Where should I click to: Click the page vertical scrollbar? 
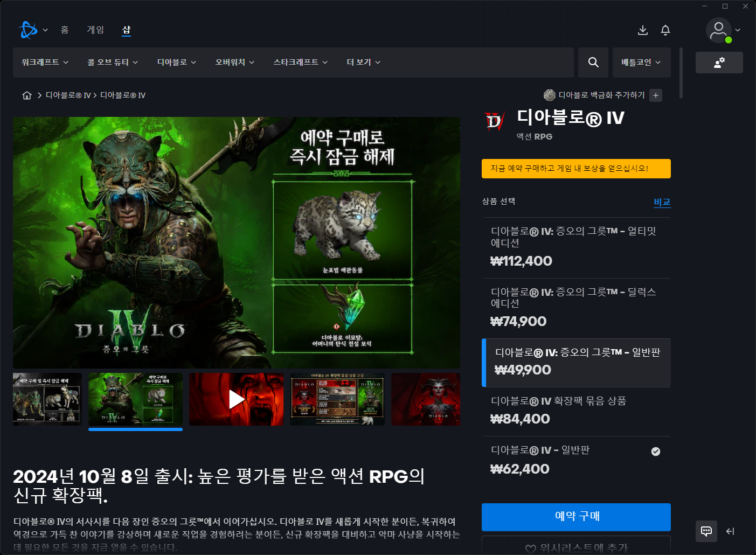click(681, 73)
